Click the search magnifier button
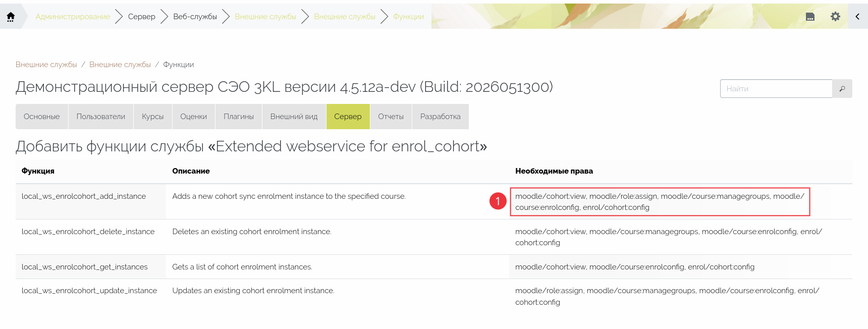Screen dimensions: 868x329 tap(842, 88)
